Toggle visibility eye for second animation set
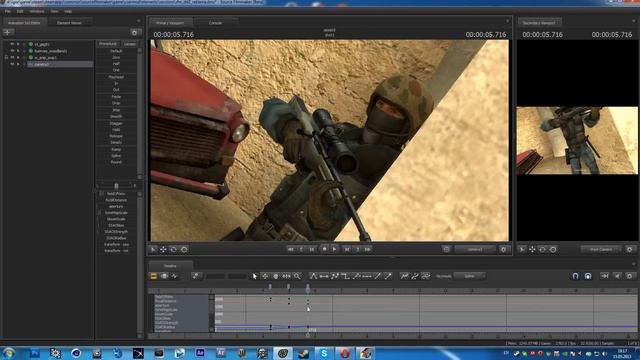 click(12, 51)
